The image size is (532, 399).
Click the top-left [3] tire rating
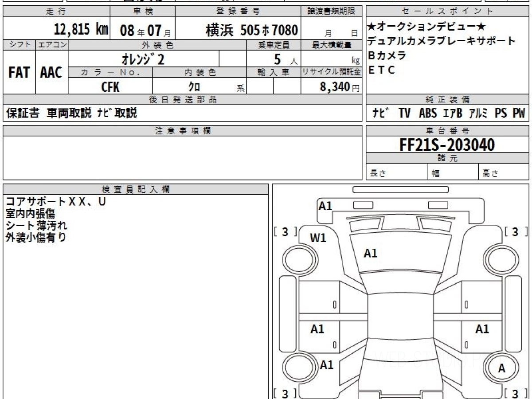(285, 232)
